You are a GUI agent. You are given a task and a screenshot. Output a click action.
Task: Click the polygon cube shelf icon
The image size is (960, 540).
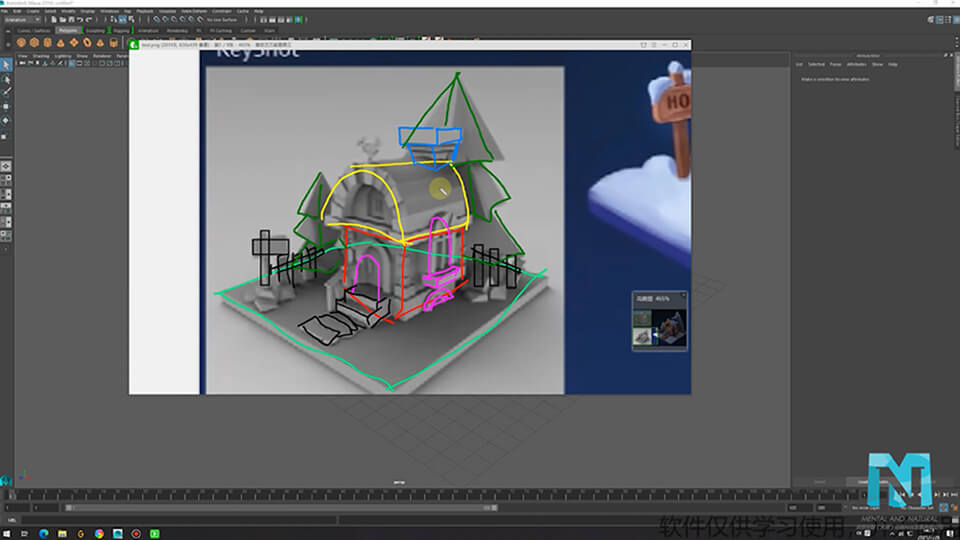coord(34,43)
